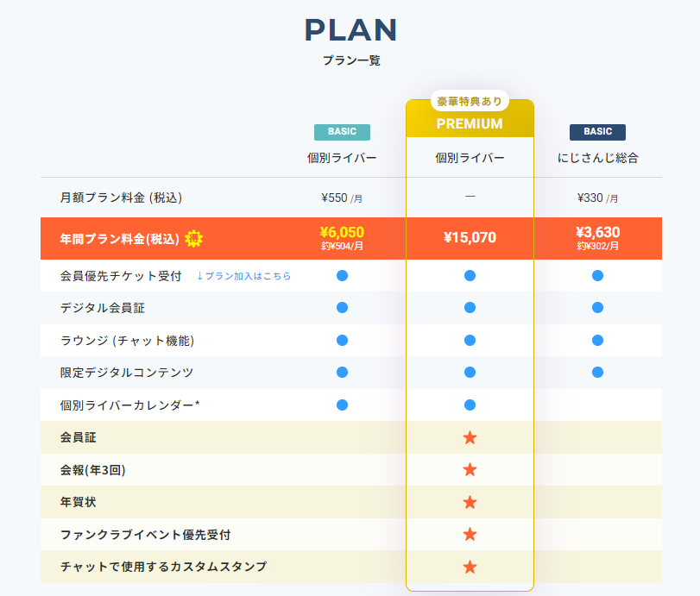Click the PREMIUM dot for 個別ライバーカレンダー
Screen dimensions: 700x596
click(x=470, y=405)
